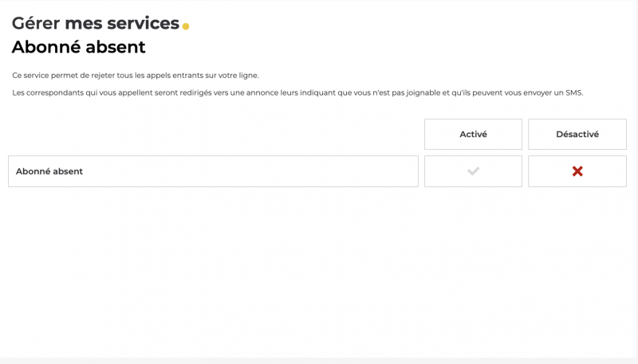Click the bold "mes services" title text
Viewport: 638px width, 364px height.
pos(122,23)
